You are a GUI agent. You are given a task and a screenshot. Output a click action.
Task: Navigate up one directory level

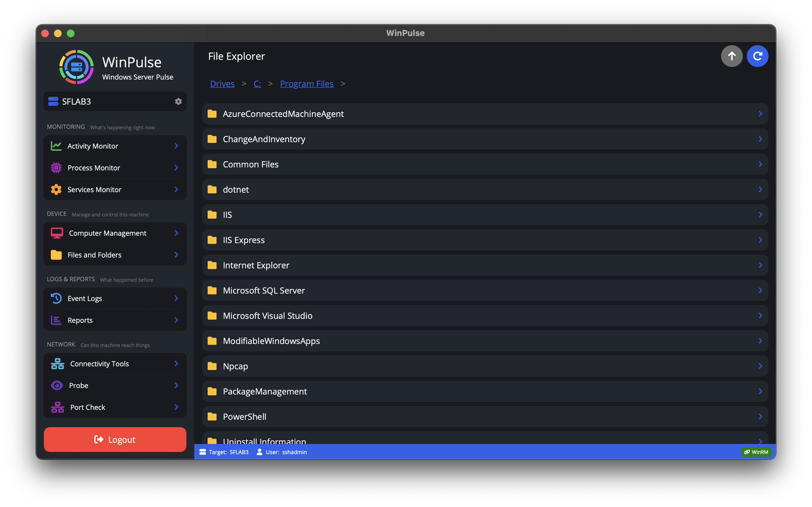tap(732, 56)
